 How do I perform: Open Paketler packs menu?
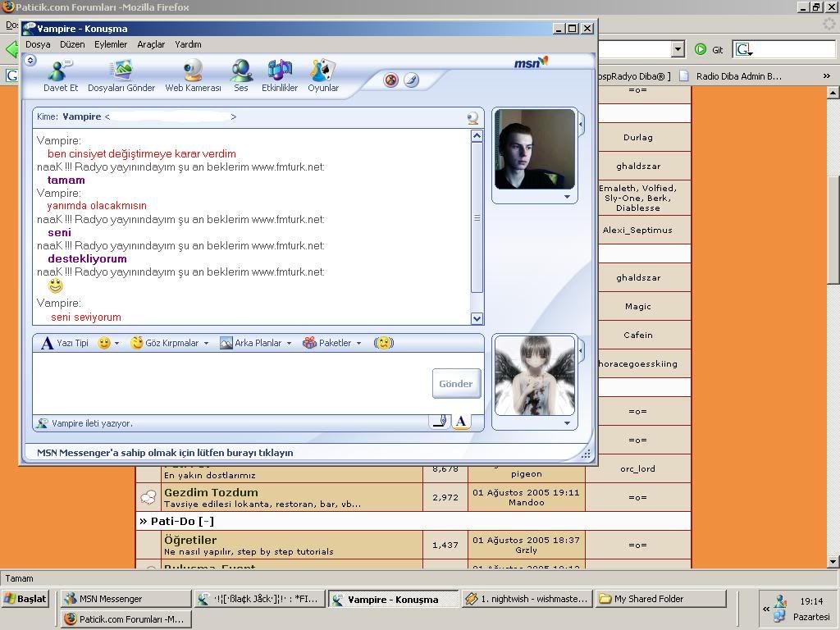tap(327, 343)
